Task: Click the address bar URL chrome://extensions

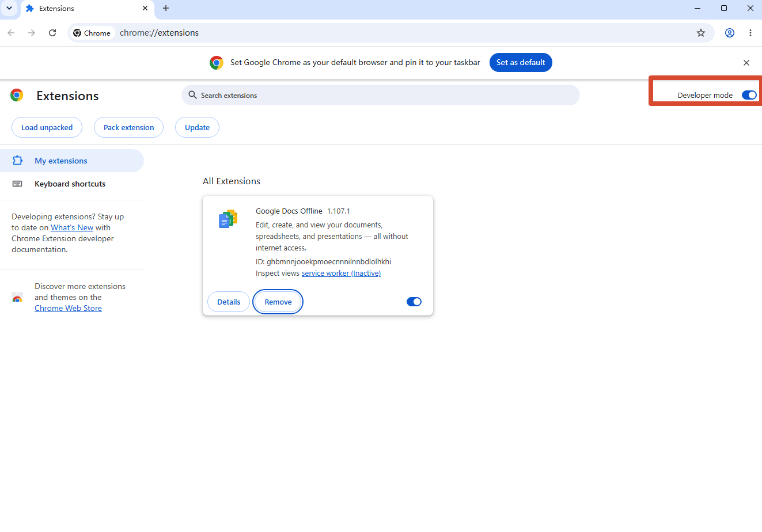Action: 159,33
